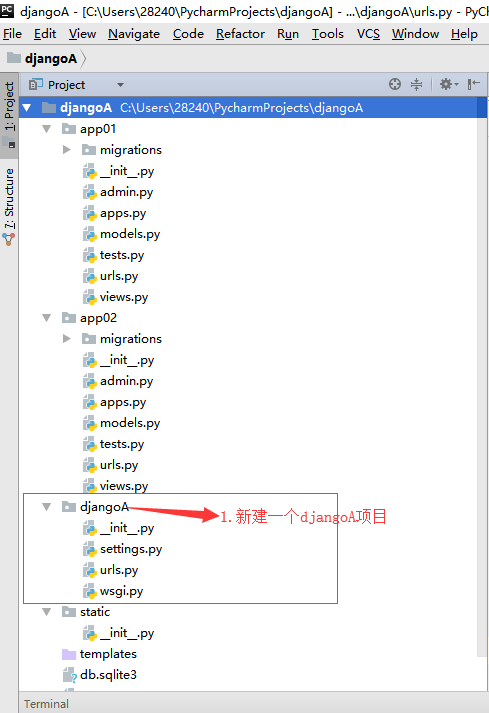Hide the Project tool window icon
The image size is (489, 713).
474,84
